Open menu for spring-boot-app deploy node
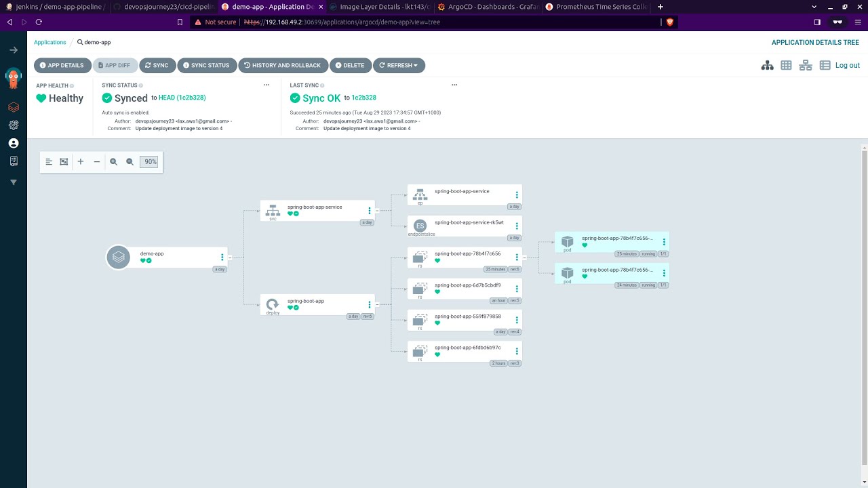Viewport: 868px width, 488px height. tap(370, 305)
